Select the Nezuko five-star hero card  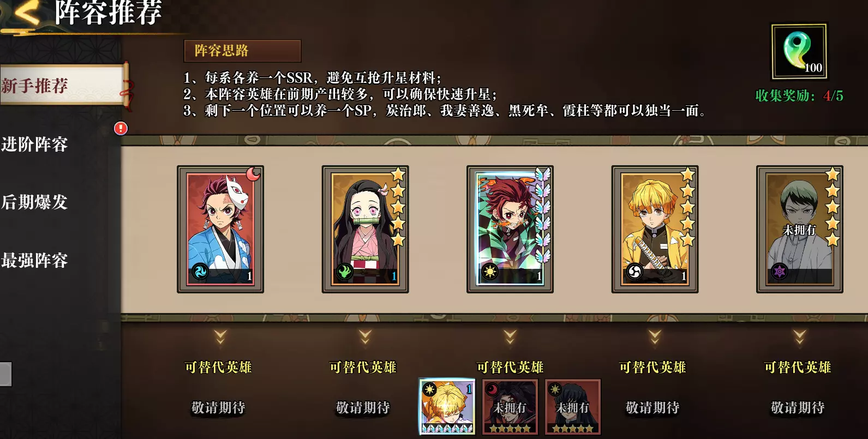(365, 229)
